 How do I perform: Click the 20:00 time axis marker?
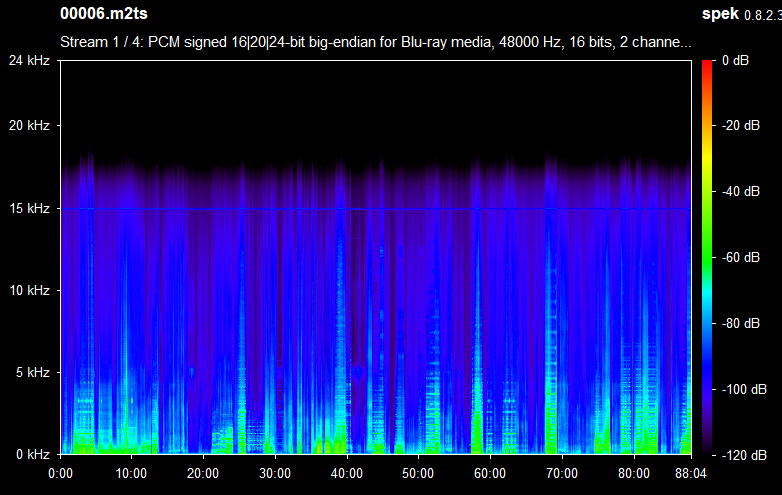click(x=203, y=473)
